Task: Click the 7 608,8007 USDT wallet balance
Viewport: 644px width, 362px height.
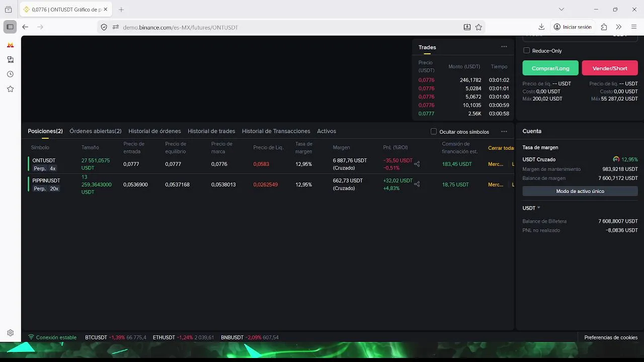Action: click(618, 221)
